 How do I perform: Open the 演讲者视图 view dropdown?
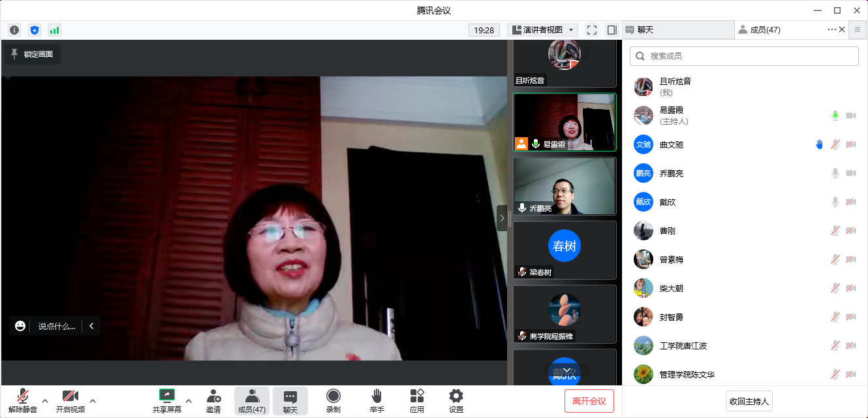(543, 30)
